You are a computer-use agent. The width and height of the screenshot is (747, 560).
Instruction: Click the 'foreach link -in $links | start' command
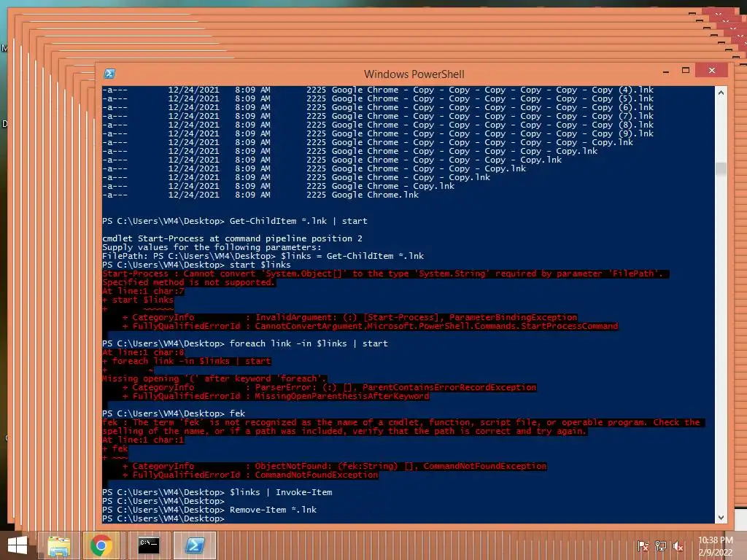(x=309, y=343)
